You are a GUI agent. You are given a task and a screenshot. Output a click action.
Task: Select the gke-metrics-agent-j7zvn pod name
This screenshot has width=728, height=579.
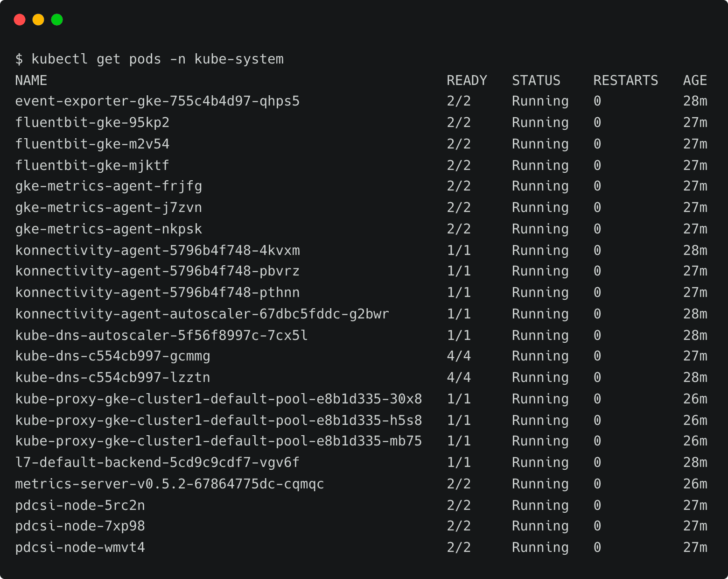(109, 207)
